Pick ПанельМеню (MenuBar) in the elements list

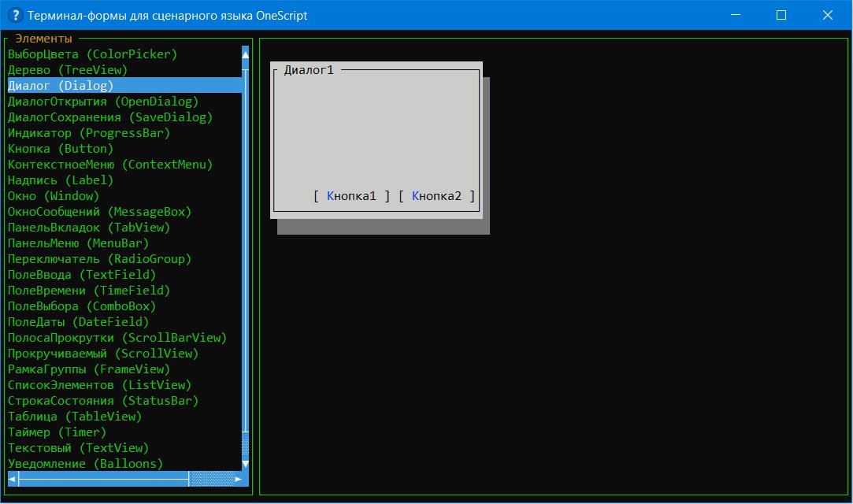78,243
